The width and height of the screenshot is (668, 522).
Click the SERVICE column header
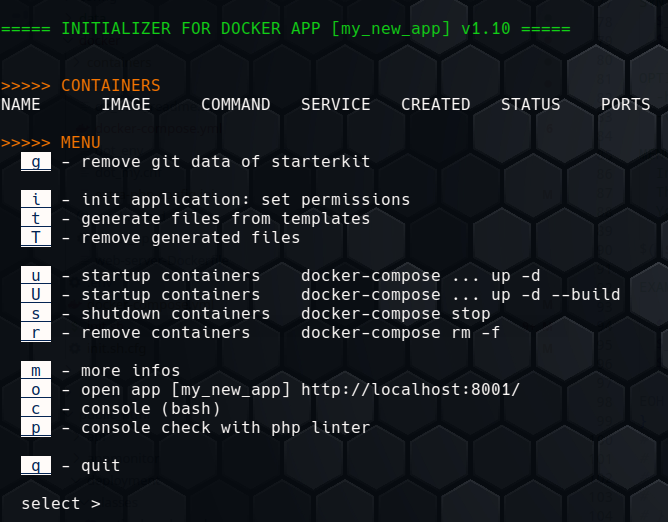pyautogui.click(x=336, y=104)
